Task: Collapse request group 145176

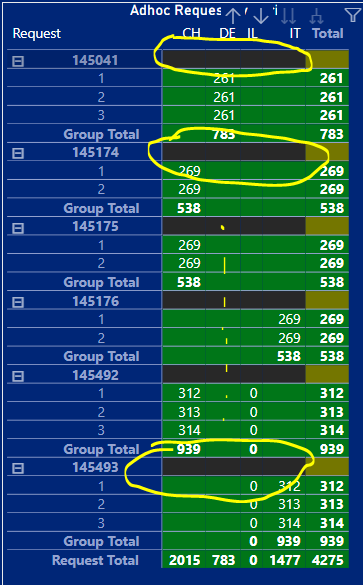Action: [18, 302]
